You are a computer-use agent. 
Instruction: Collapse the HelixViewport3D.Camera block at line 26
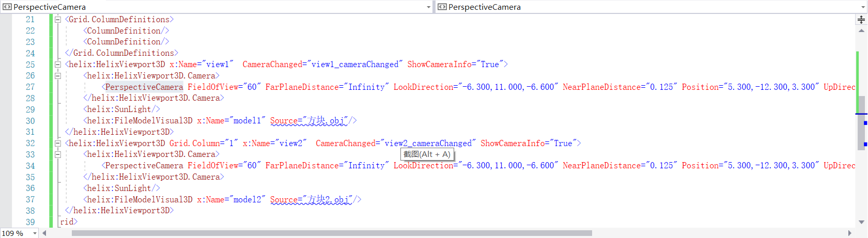(x=58, y=76)
